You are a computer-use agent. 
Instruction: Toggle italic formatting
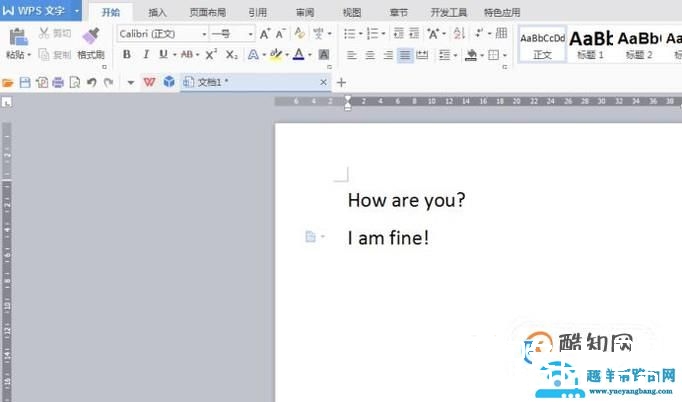tap(145, 55)
